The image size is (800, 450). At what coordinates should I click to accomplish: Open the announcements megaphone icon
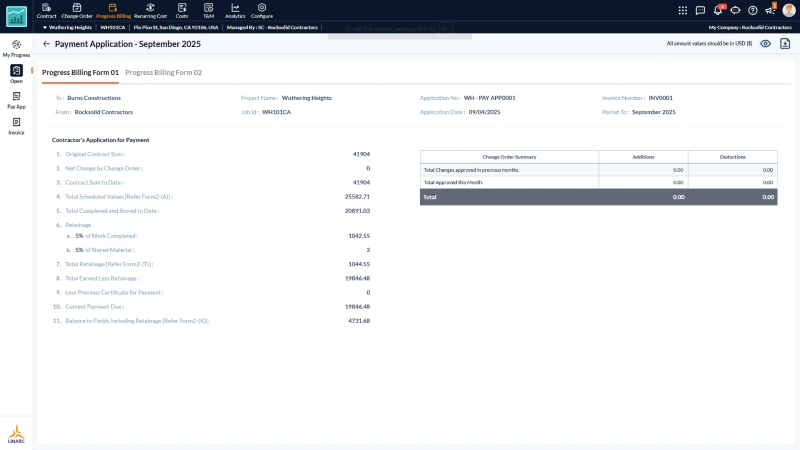770,10
